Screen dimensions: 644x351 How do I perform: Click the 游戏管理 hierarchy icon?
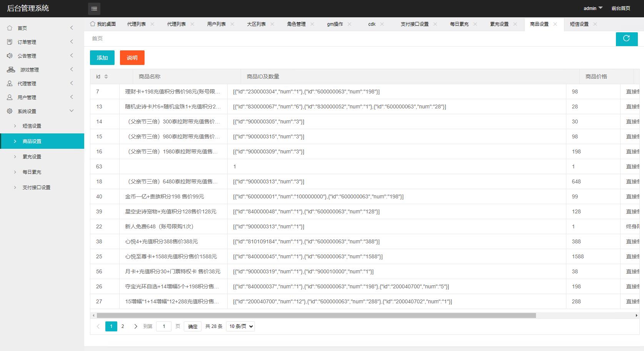[11, 70]
